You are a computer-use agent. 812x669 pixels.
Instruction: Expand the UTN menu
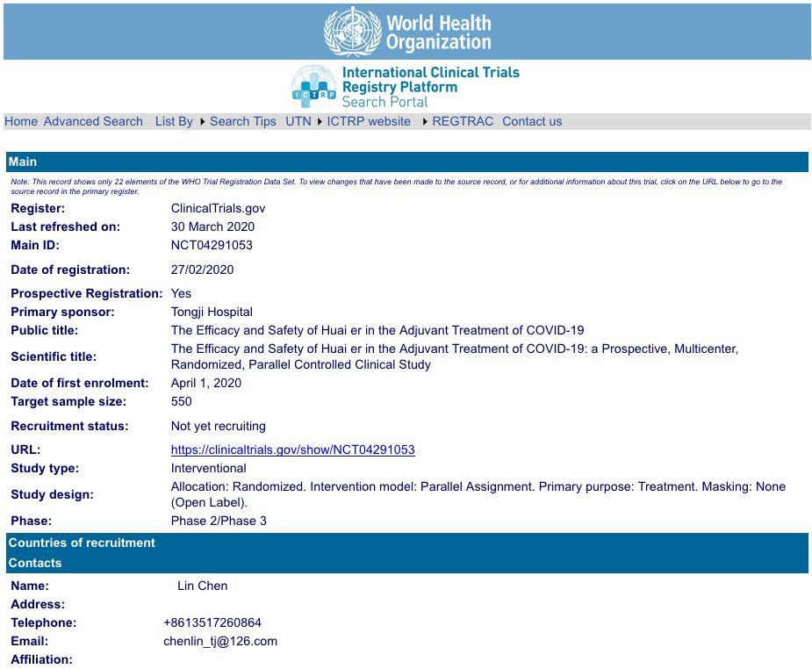coord(298,121)
